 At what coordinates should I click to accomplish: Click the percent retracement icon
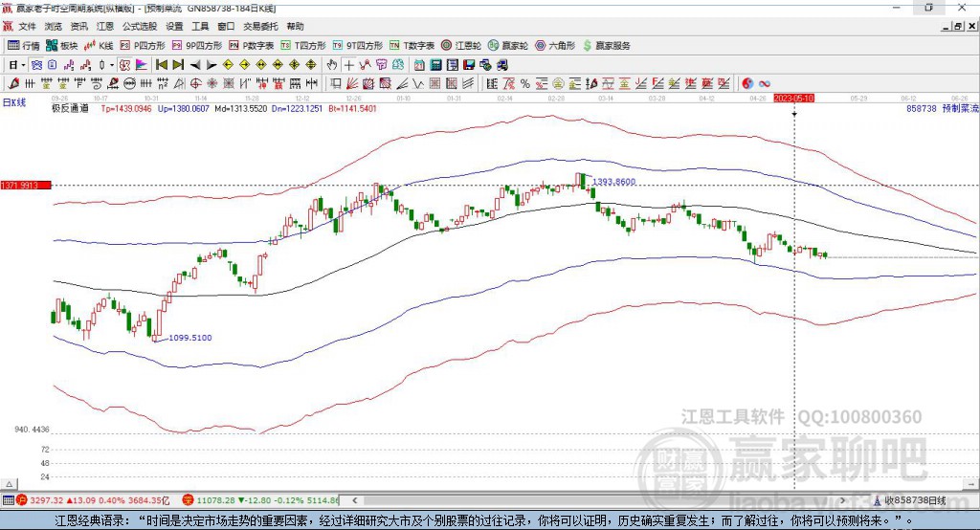525,84
